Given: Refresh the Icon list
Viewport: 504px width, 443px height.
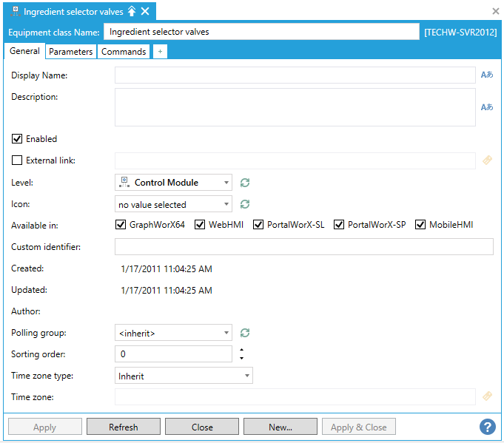Looking at the screenshot, I should coord(245,204).
